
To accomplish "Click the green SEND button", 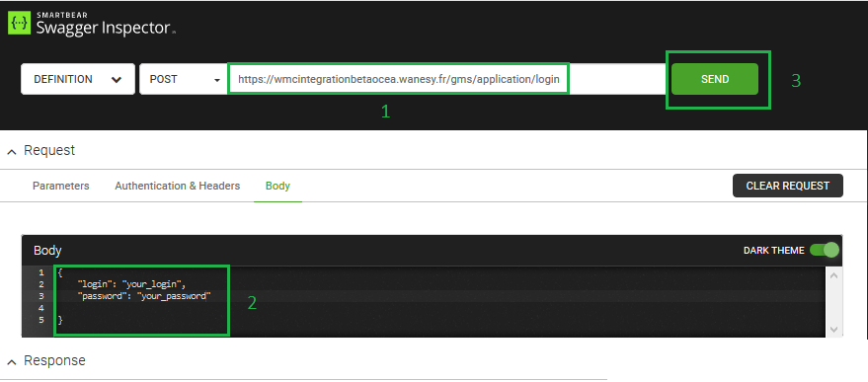I will (x=715, y=79).
